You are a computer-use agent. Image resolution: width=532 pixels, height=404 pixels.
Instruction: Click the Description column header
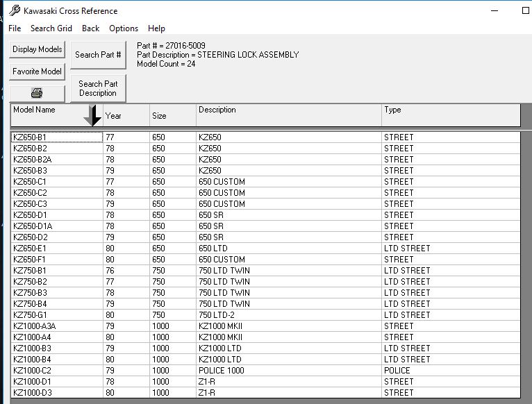pyautogui.click(x=288, y=115)
